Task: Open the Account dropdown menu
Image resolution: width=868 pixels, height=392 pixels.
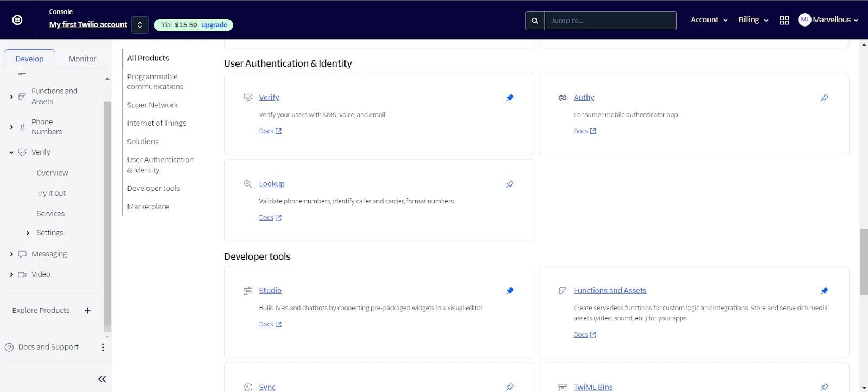Action: (x=709, y=20)
